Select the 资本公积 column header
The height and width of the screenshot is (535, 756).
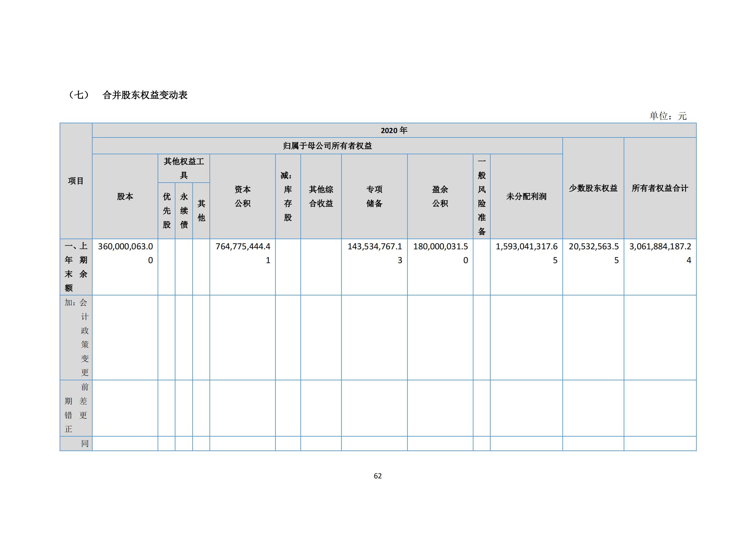coord(242,196)
